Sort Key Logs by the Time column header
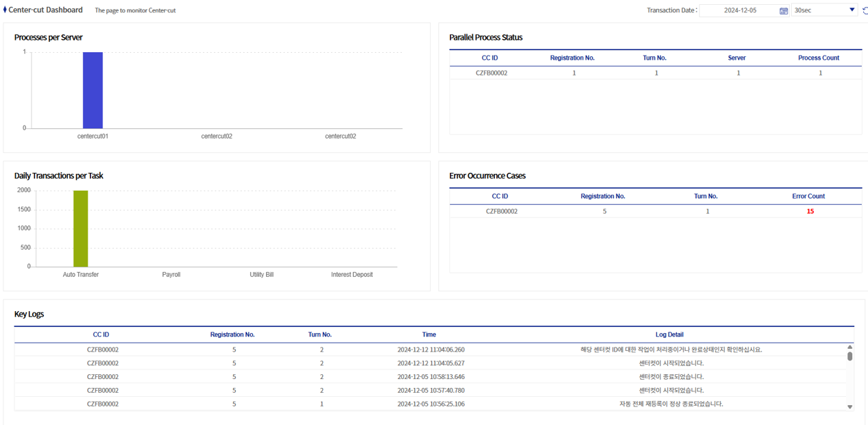This screenshot has height=425, width=868. coord(429,335)
